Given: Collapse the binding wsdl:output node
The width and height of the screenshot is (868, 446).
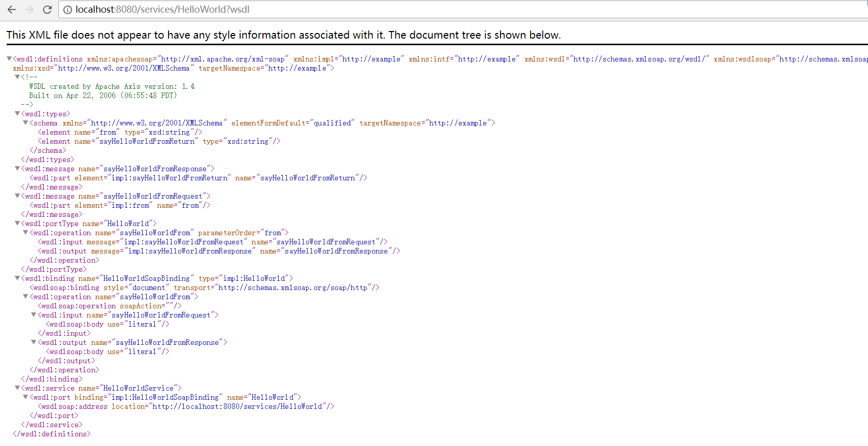Looking at the screenshot, I should pyautogui.click(x=34, y=342).
